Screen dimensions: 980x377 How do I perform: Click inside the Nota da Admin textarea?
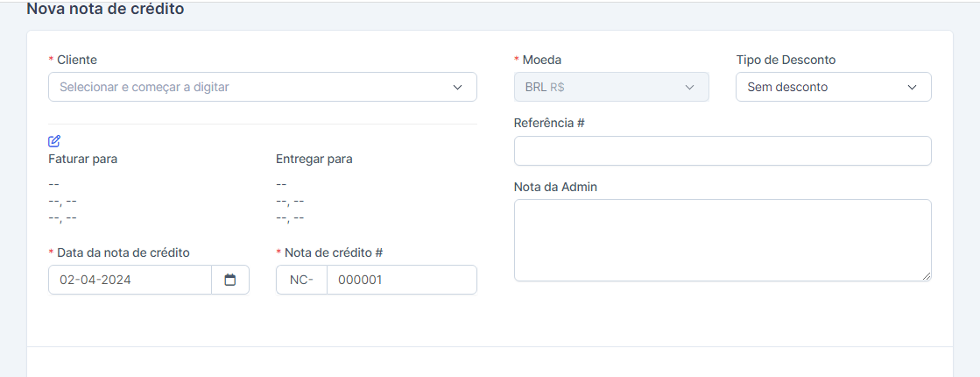pos(722,239)
